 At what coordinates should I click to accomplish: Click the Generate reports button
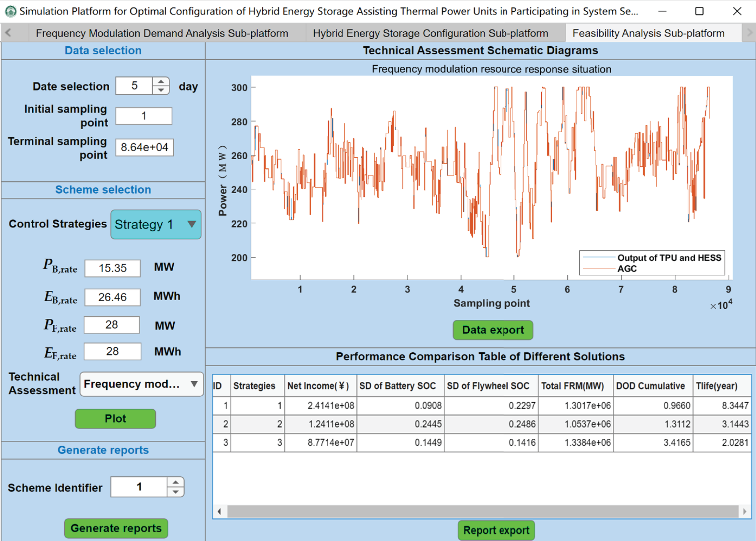pyautogui.click(x=116, y=528)
